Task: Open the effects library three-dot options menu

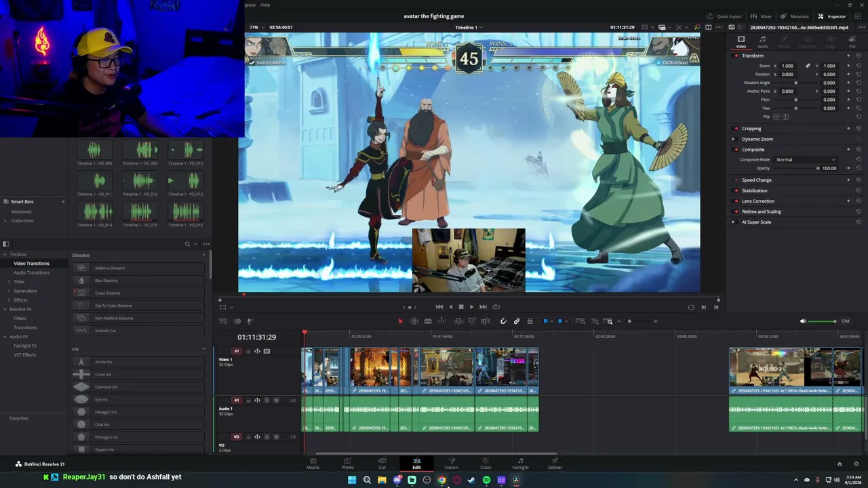Action: 206,244
